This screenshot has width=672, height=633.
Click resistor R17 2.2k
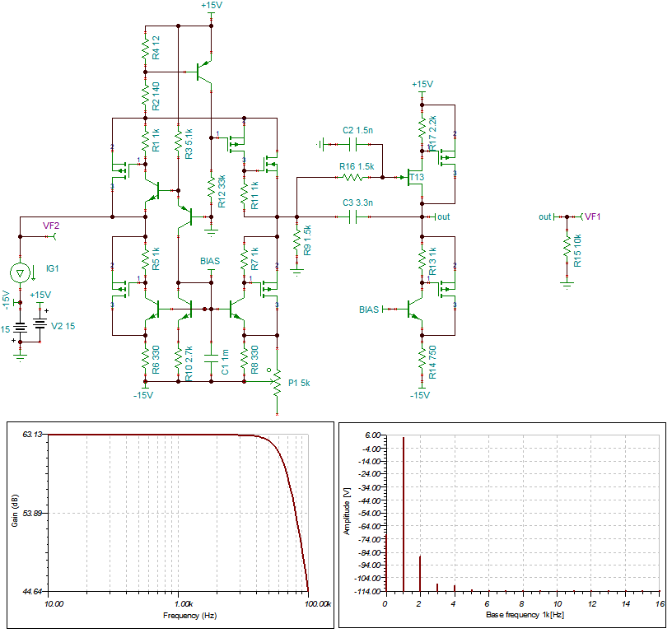pos(422,128)
